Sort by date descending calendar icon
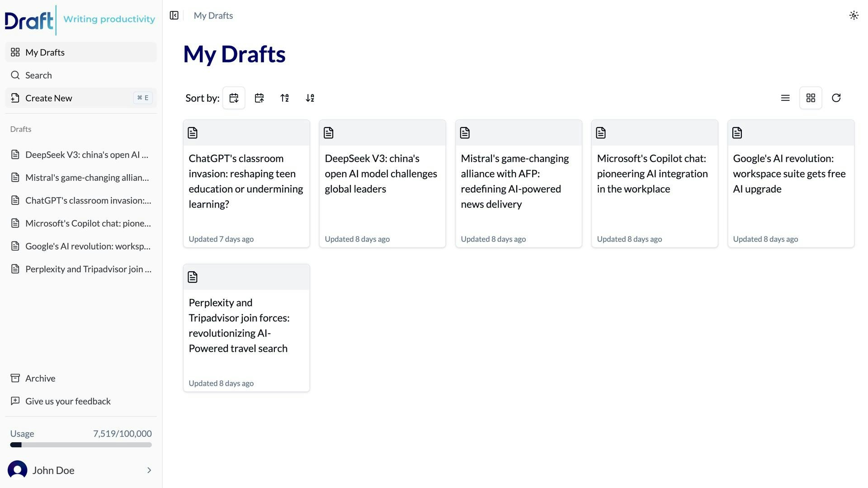 pyautogui.click(x=234, y=98)
